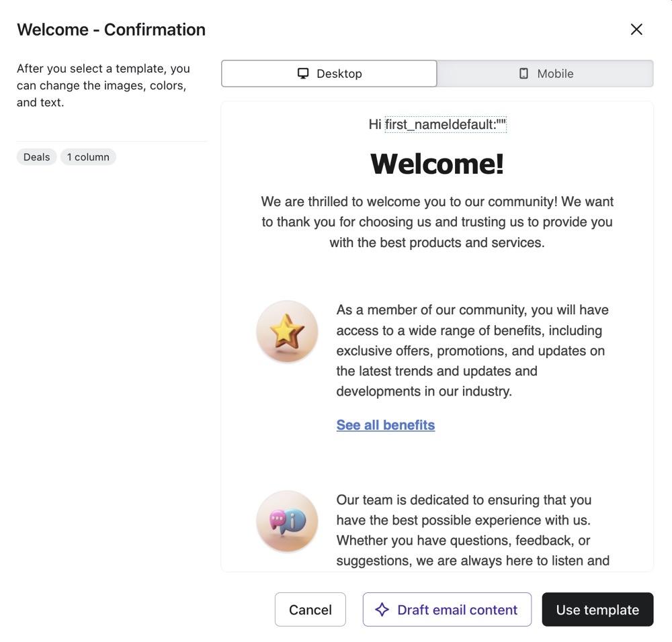Click the first_name merge tag placeholder

pos(445,125)
